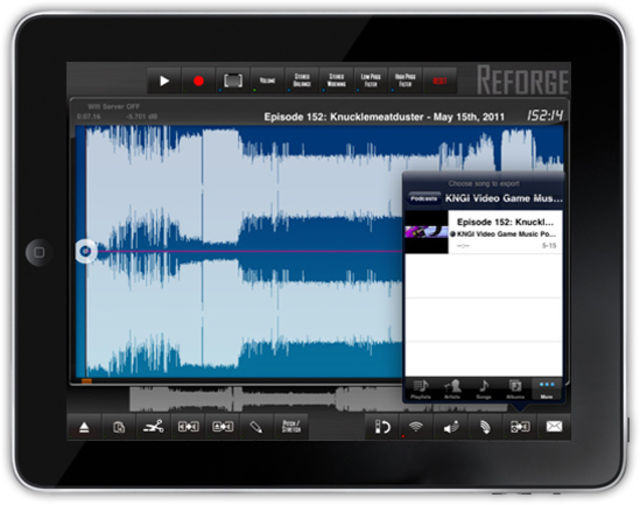Click the KNGI Video Game Music popover title
Viewport: 640px width, 505px height.
(504, 198)
